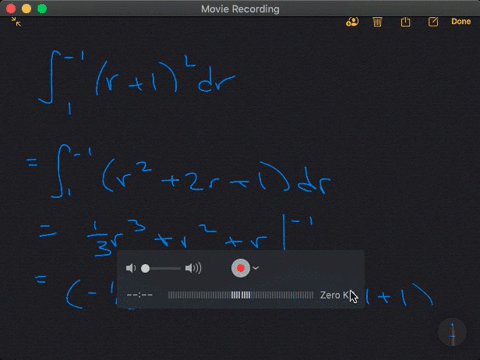Minimize the Movie Recording window
The height and width of the screenshot is (360, 480).
[27, 8]
